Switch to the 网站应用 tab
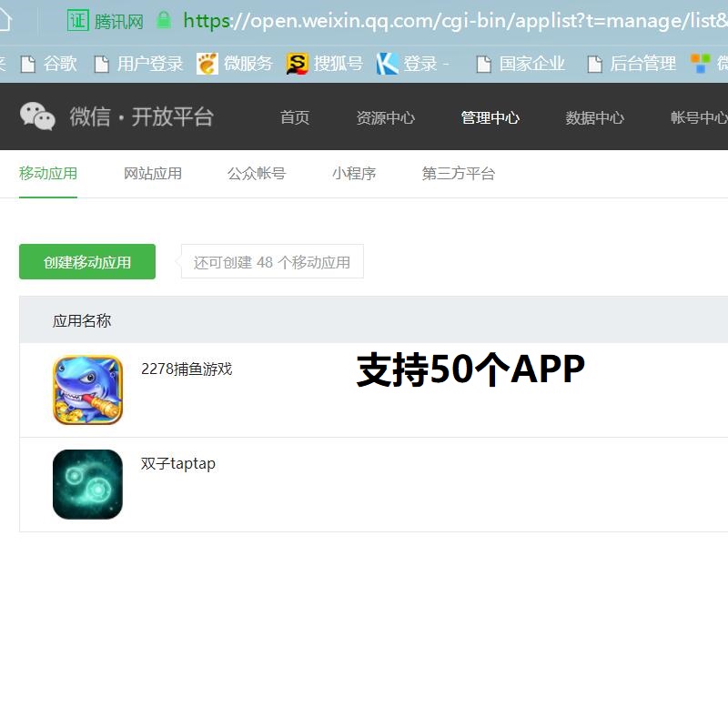 click(x=152, y=174)
